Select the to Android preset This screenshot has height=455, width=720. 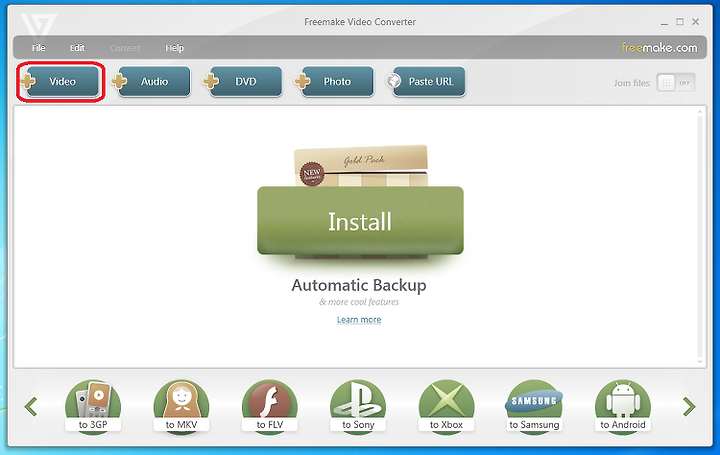coord(623,407)
